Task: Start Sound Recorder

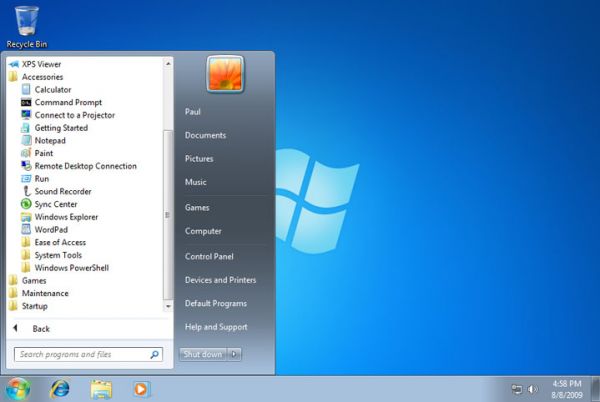Action: click(x=62, y=191)
